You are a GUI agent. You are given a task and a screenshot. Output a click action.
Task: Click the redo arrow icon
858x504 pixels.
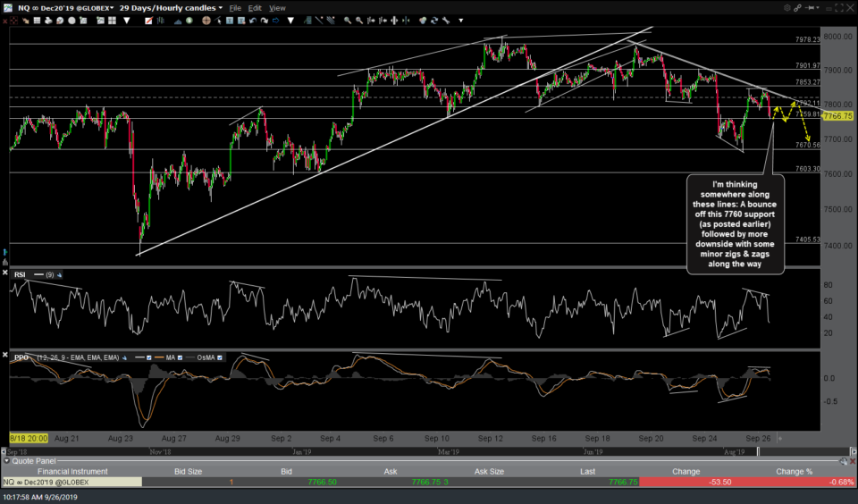tap(265, 21)
